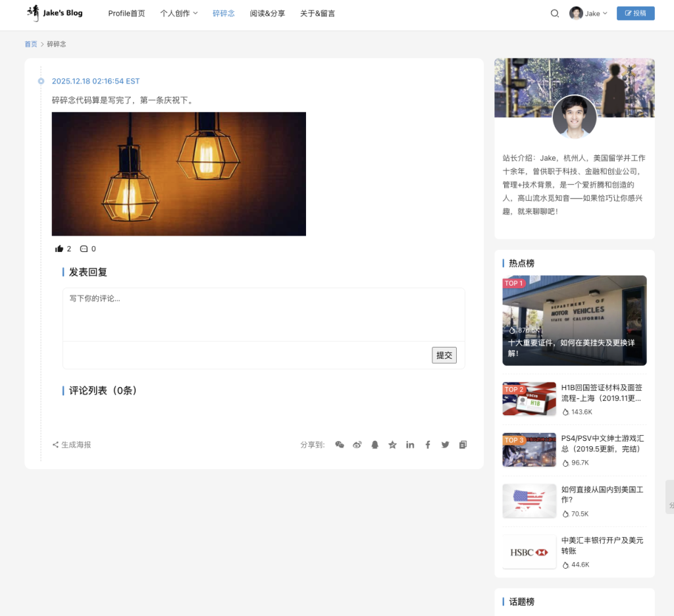The image size is (674, 616).
Task: Expand the Douban share option star icon
Action: [392, 444]
